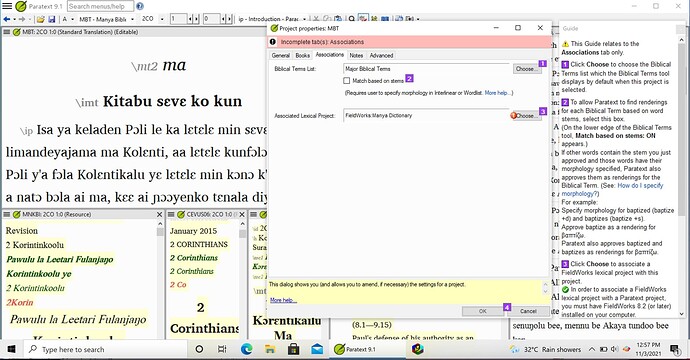
Task: Launch Microsoft Edge from the taskbar
Action: pyautogui.click(x=246, y=349)
